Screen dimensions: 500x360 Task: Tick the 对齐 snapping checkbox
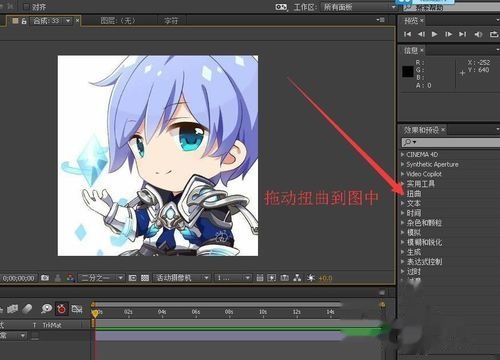click(26, 7)
